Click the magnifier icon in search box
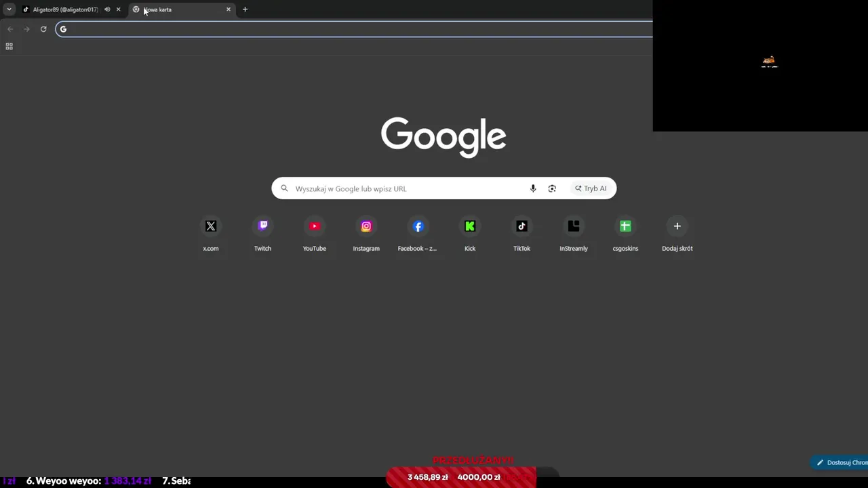Screen dimensions: 868x488 (284, 188)
